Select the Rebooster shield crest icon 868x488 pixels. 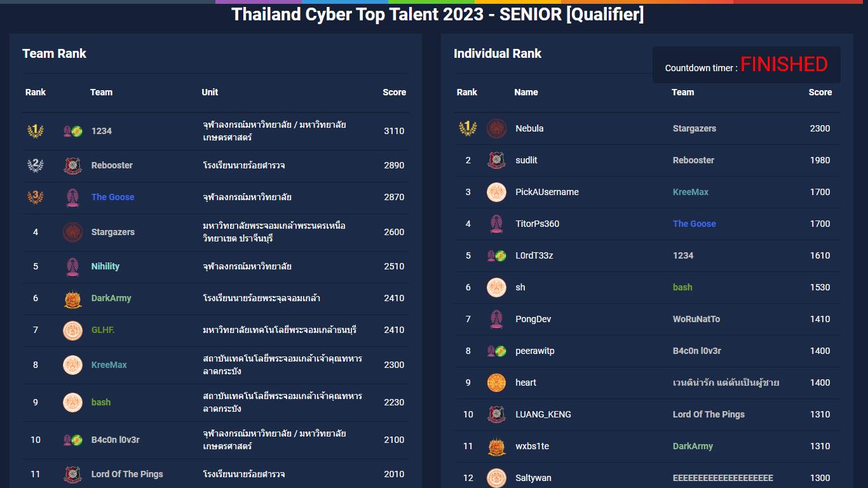(72, 165)
